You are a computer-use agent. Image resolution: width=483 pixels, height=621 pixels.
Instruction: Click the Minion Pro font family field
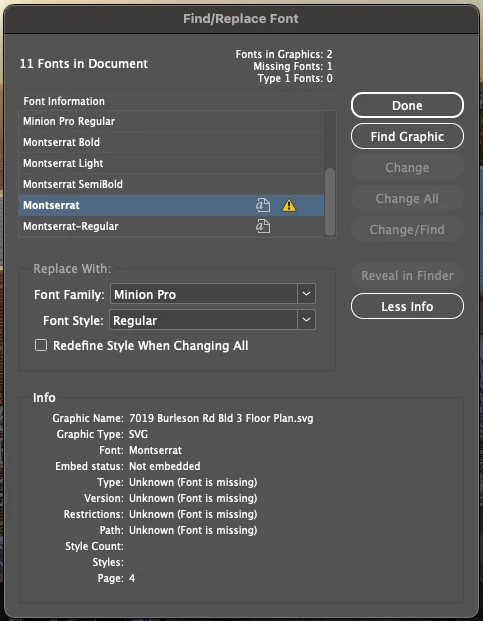pyautogui.click(x=204, y=294)
